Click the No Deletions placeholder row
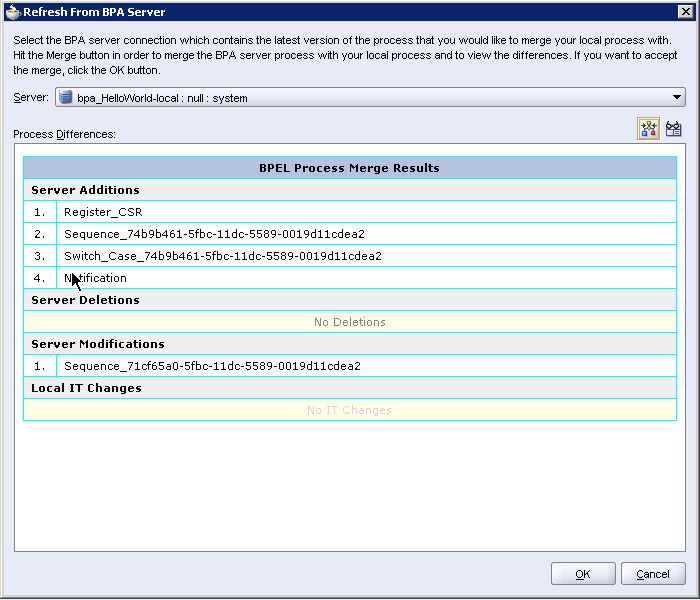The height and width of the screenshot is (600, 700). click(x=349, y=322)
